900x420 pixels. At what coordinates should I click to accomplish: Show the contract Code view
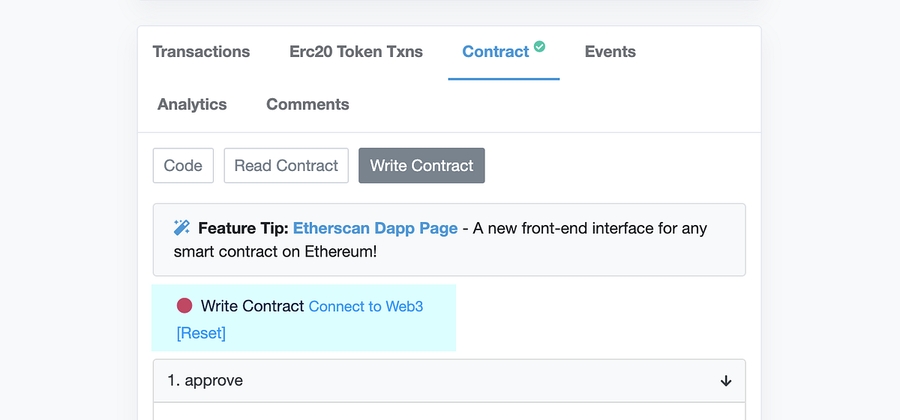183,166
